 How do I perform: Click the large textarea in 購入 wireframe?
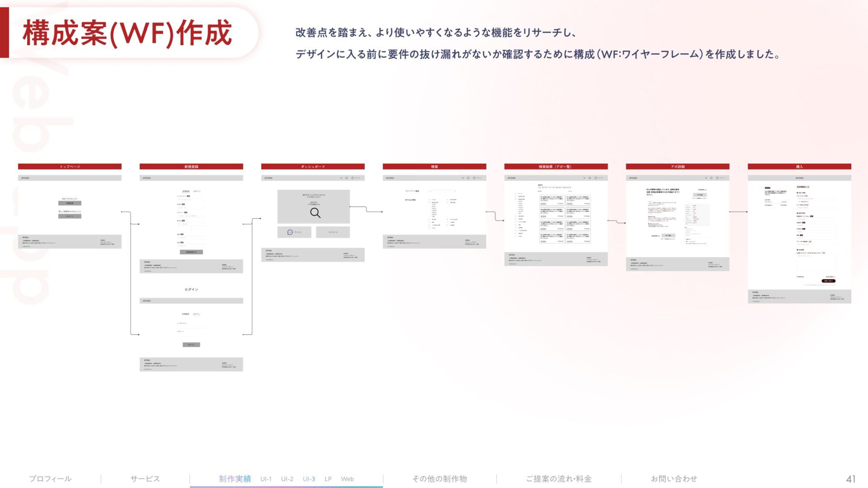tap(816, 263)
